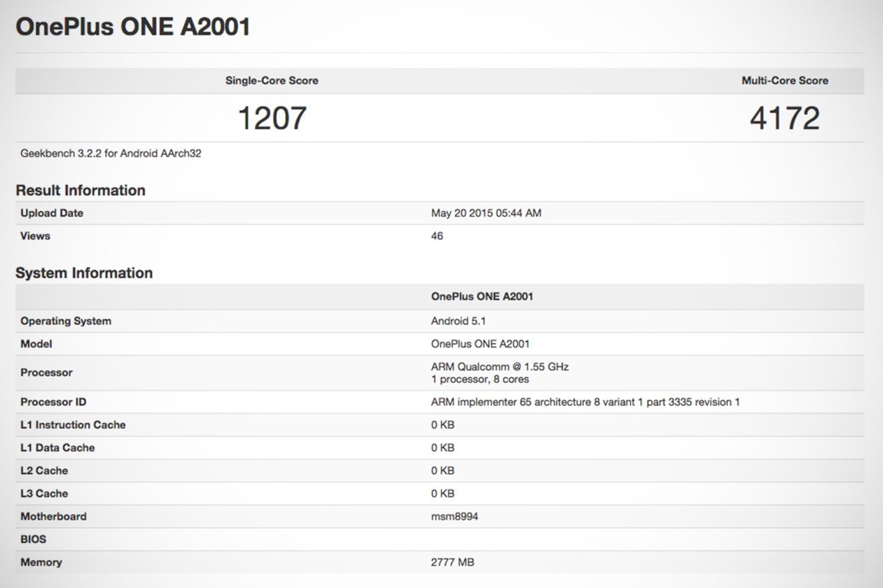The width and height of the screenshot is (883, 588).
Task: Click the Geekbench 3.2.2 for Android text
Action: tap(110, 153)
